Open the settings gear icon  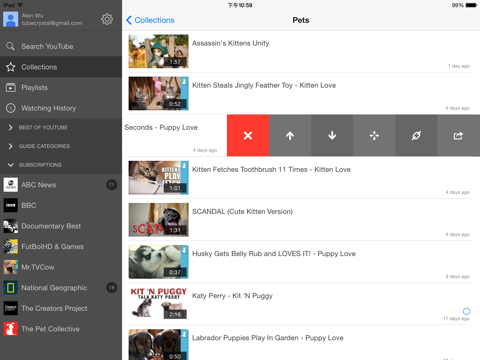(107, 19)
